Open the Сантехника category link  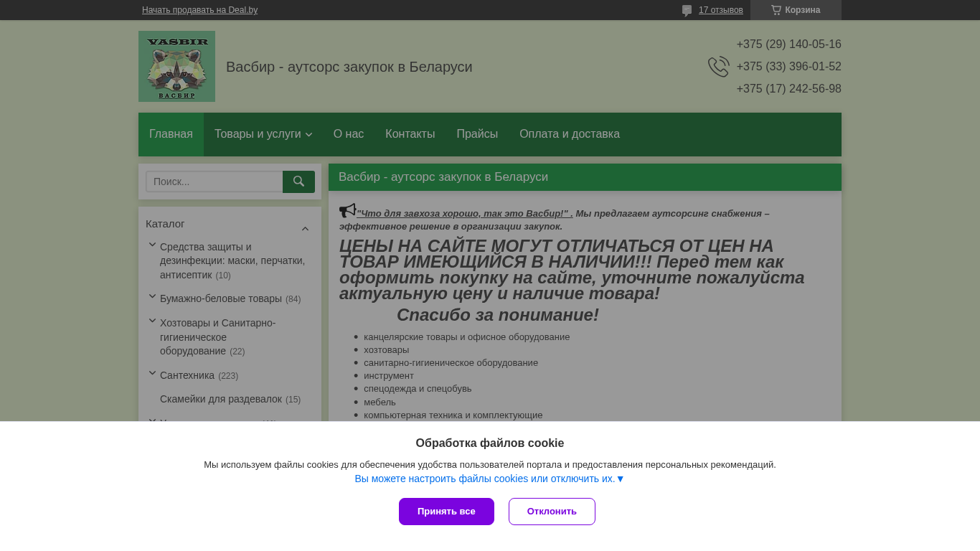[187, 375]
